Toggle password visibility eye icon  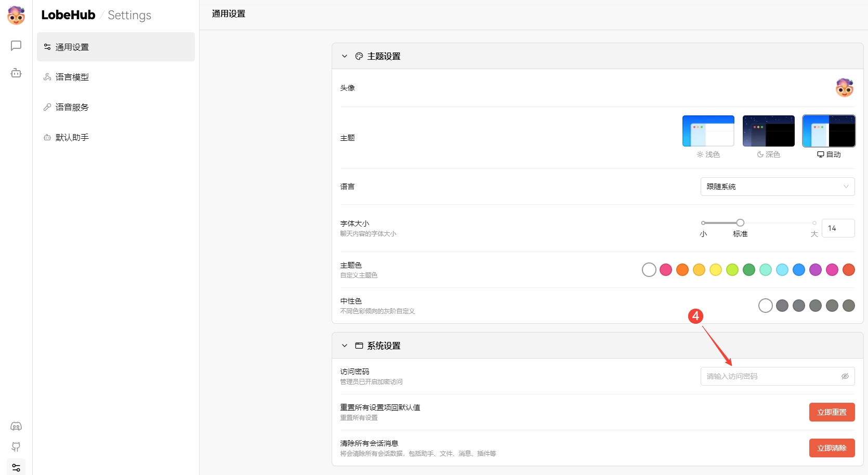coord(845,376)
